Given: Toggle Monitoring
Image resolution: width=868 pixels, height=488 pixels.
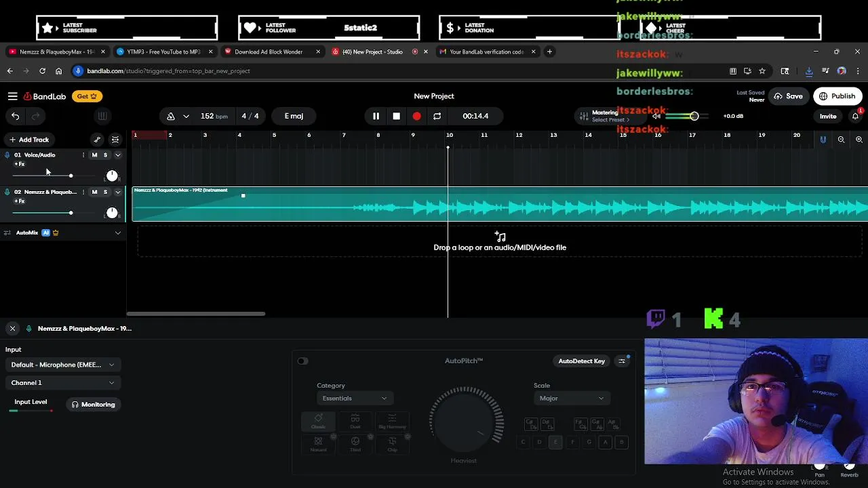Looking at the screenshot, I should pos(94,405).
